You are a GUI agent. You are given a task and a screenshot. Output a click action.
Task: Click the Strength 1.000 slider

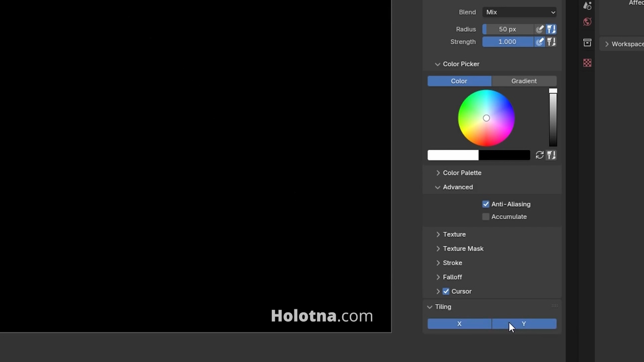(x=508, y=42)
